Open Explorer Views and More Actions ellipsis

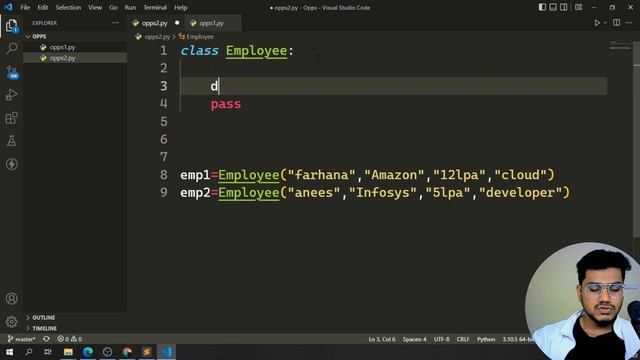pyautogui.click(x=116, y=23)
